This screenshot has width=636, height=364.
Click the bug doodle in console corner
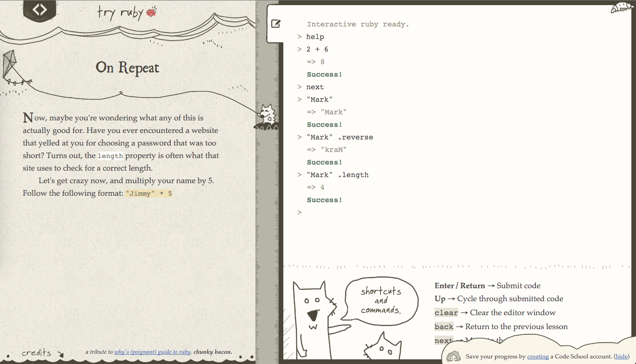(621, 7)
